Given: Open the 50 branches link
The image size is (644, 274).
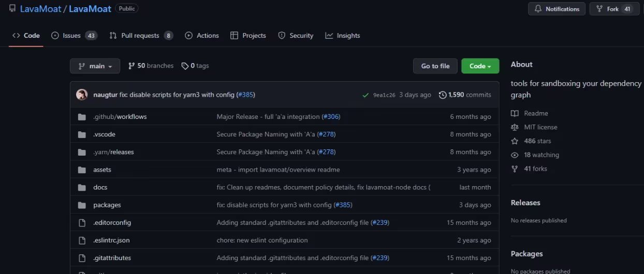Looking at the screenshot, I should 151,66.
